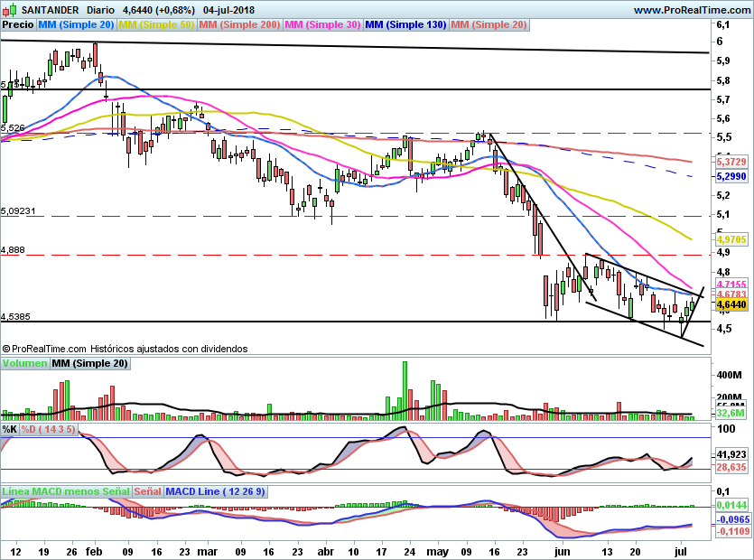This screenshot has width=754, height=560.
Task: Click the 5,3729 moving average value tag
Action: click(731, 162)
